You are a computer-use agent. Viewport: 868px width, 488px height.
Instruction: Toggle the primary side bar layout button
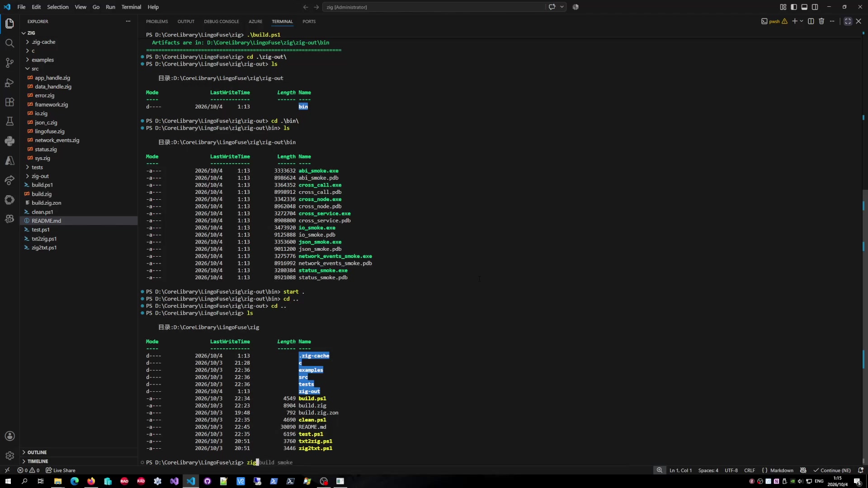pos(794,7)
